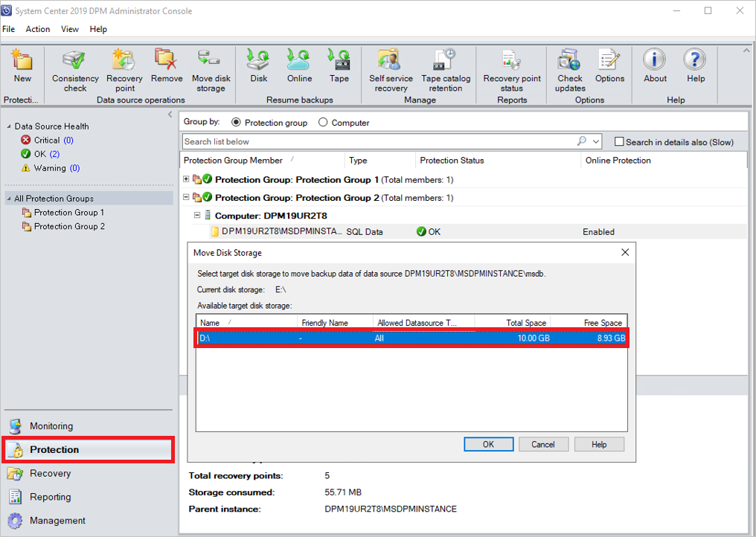Click the Warning (0) count link
This screenshot has width=756, height=537.
point(74,168)
